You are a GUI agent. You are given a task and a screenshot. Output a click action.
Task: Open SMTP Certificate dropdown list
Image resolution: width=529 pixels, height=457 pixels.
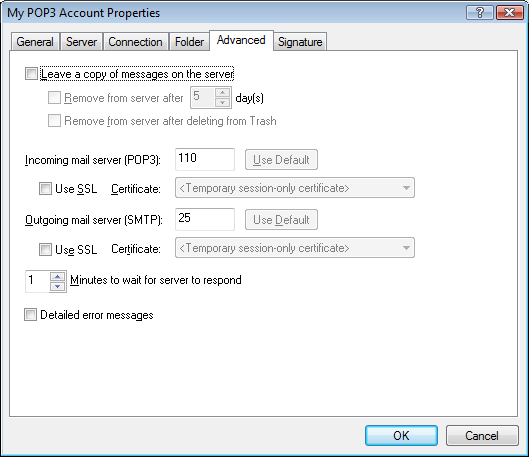coord(295,248)
